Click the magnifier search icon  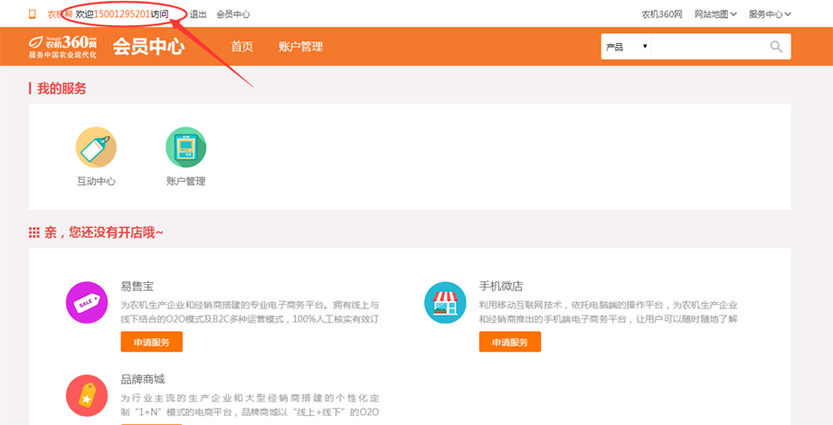click(776, 47)
